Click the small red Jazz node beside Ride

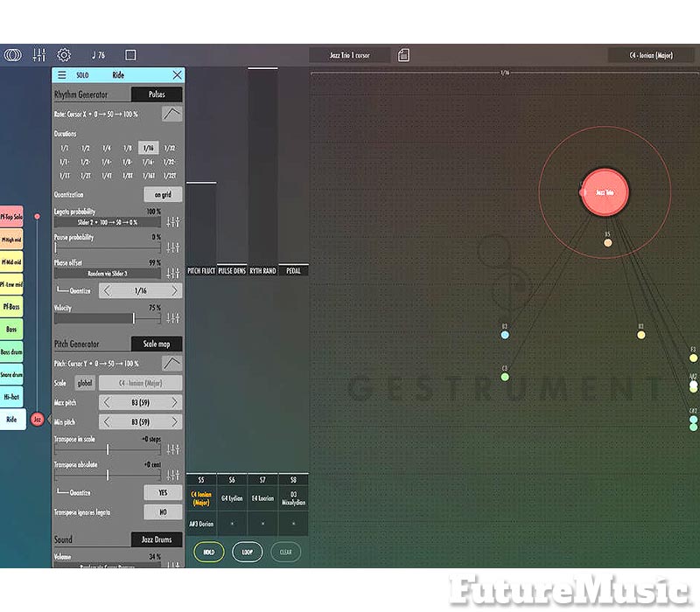click(38, 420)
